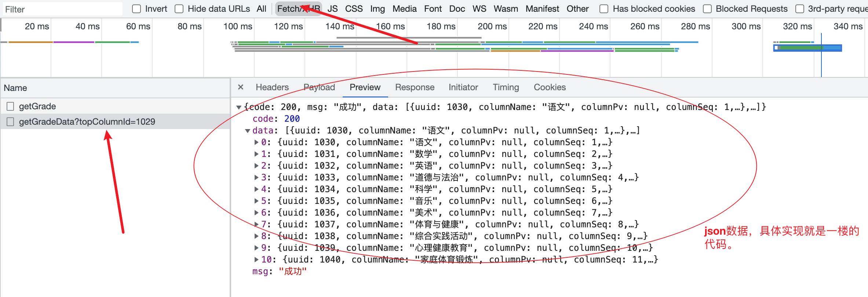The width and height of the screenshot is (868, 297).
Task: Filter requests by Other type
Action: point(577,9)
